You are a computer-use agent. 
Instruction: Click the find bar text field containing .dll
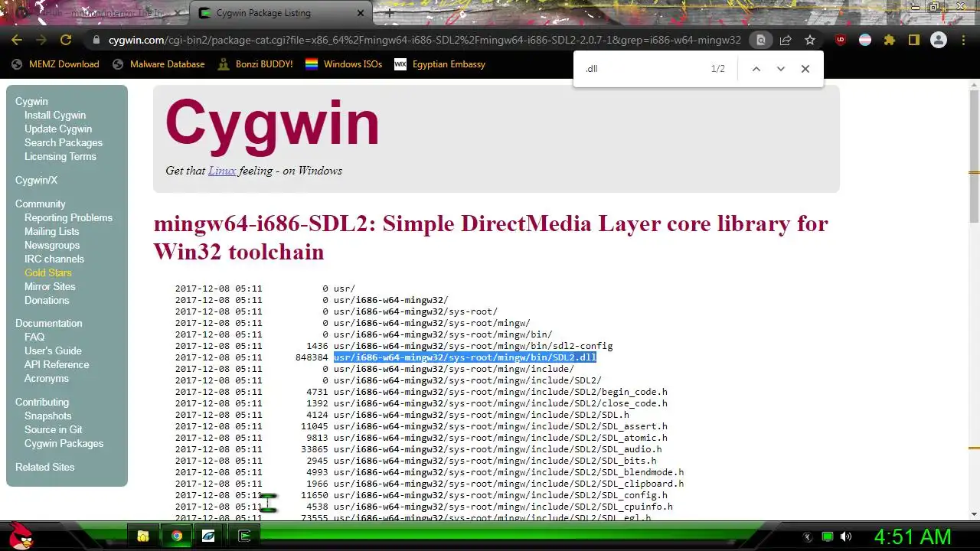643,69
